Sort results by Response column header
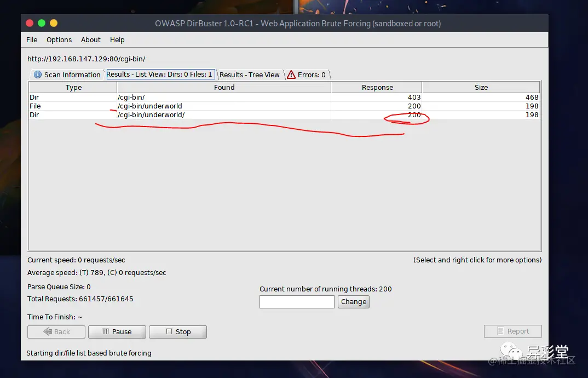 [x=377, y=88]
